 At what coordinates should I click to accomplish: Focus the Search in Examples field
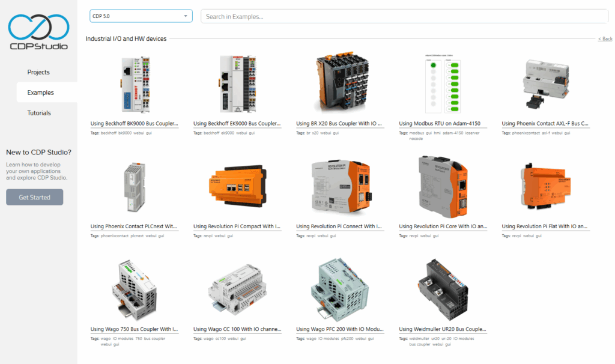coord(404,16)
